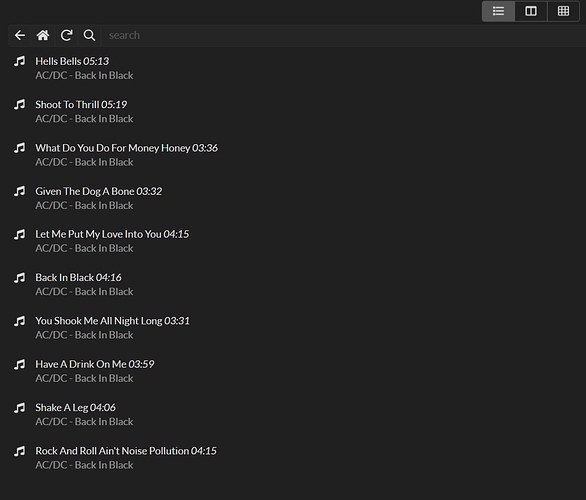Switch to grid view layout
Image resolution: width=586 pixels, height=500 pixels.
point(563,11)
